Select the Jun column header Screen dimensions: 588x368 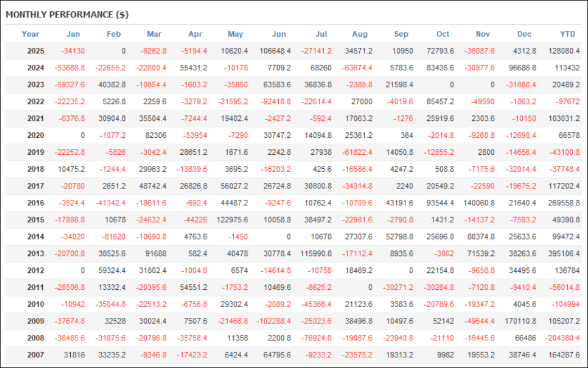click(x=279, y=34)
